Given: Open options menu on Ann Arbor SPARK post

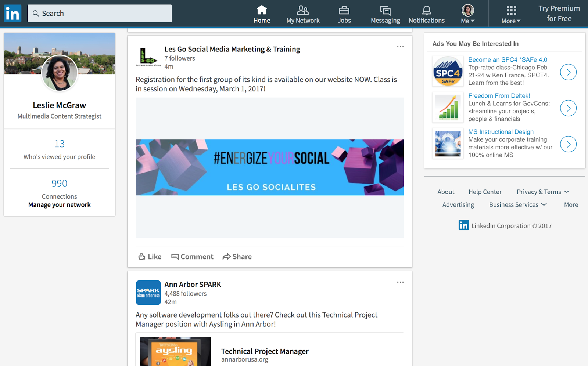Looking at the screenshot, I should pos(400,282).
